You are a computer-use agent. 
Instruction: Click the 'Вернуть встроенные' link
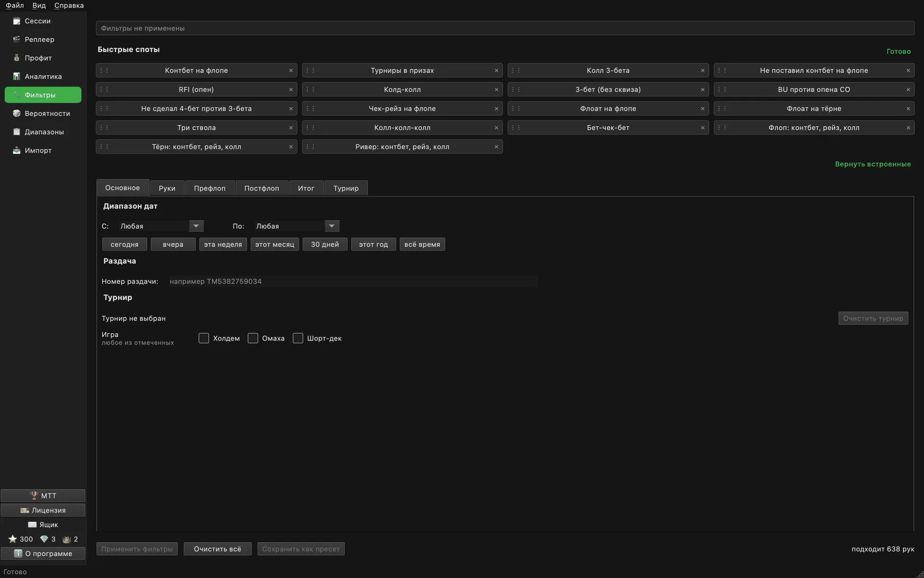pos(873,164)
